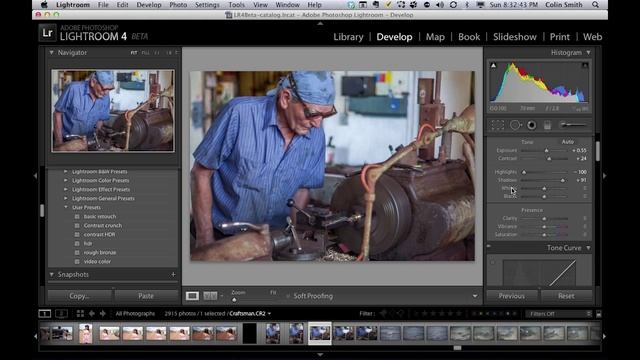Open Filters Off dropdown
Image resolution: width=640 pixels, height=360 pixels.
click(x=559, y=314)
